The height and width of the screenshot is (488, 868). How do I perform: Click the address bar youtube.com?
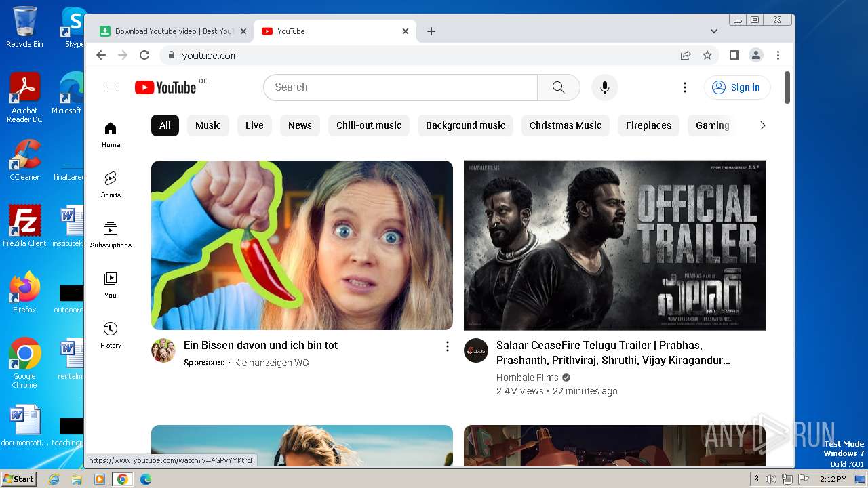pyautogui.click(x=420, y=56)
